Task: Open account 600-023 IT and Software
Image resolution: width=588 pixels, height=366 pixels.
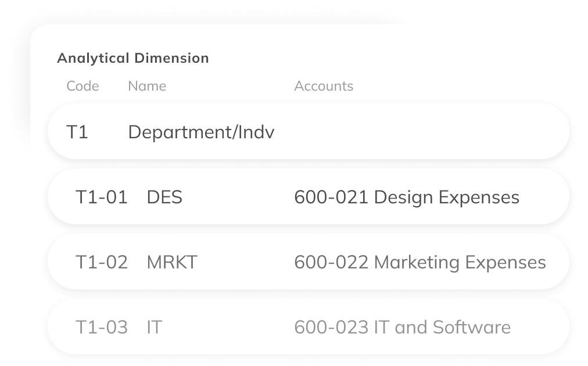Action: 403,327
